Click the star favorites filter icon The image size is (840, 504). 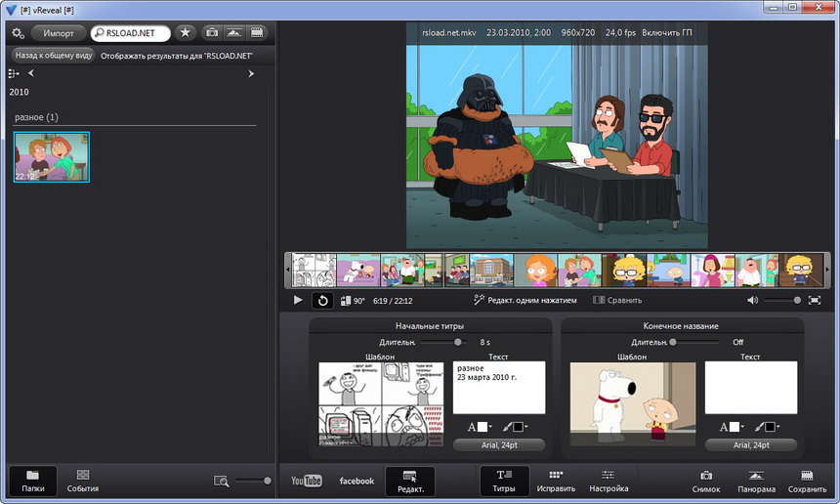186,32
